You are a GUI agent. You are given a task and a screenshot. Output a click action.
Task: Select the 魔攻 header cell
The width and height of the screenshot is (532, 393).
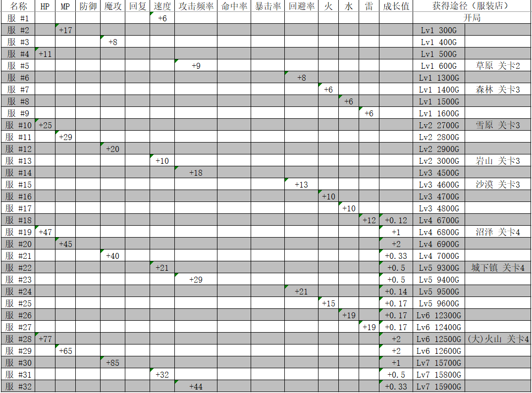112,6
